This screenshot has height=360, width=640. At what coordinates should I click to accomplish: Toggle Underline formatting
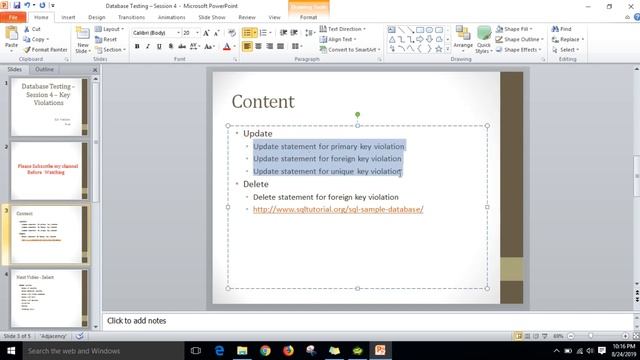[159, 47]
